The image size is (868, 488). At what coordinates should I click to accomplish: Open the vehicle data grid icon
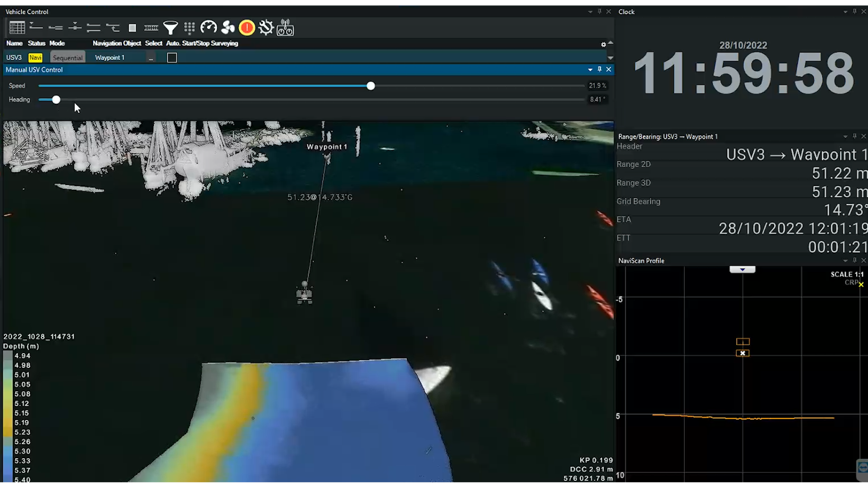coord(17,27)
